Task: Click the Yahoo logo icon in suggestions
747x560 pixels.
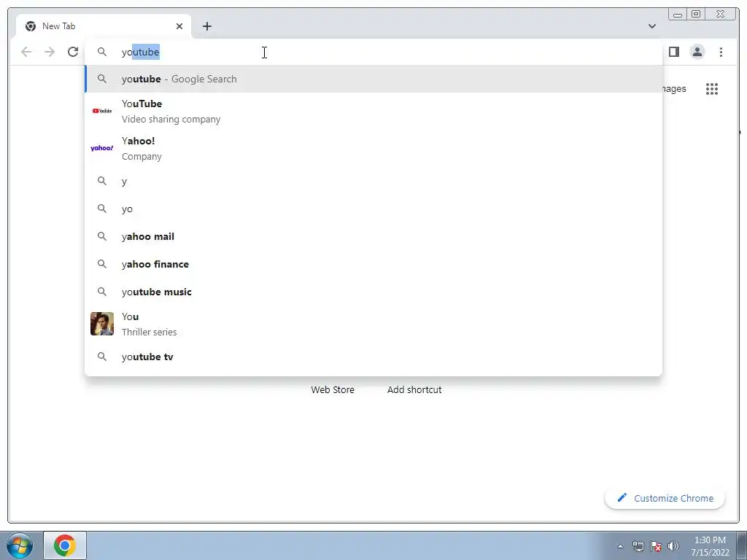Action: (x=102, y=148)
